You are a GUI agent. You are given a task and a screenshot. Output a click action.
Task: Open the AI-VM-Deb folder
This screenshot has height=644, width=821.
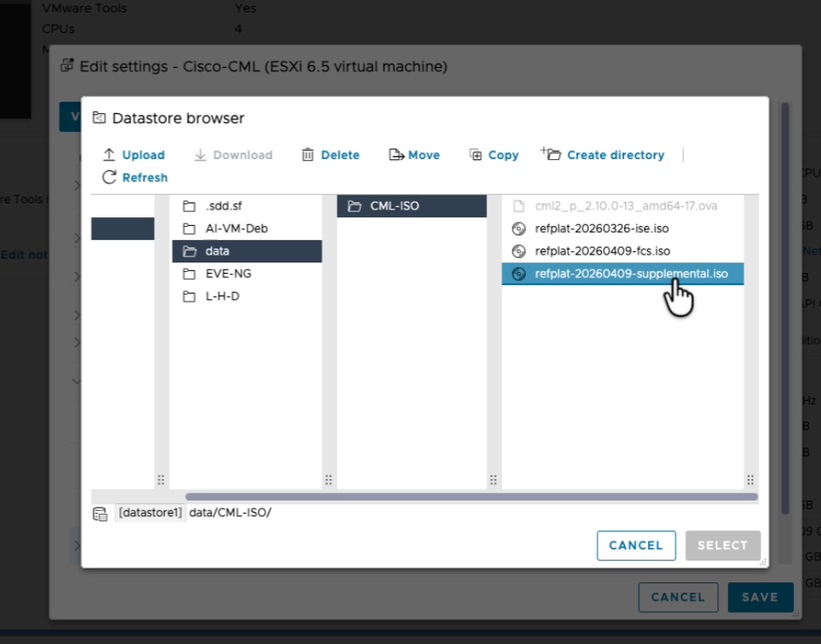point(247,229)
